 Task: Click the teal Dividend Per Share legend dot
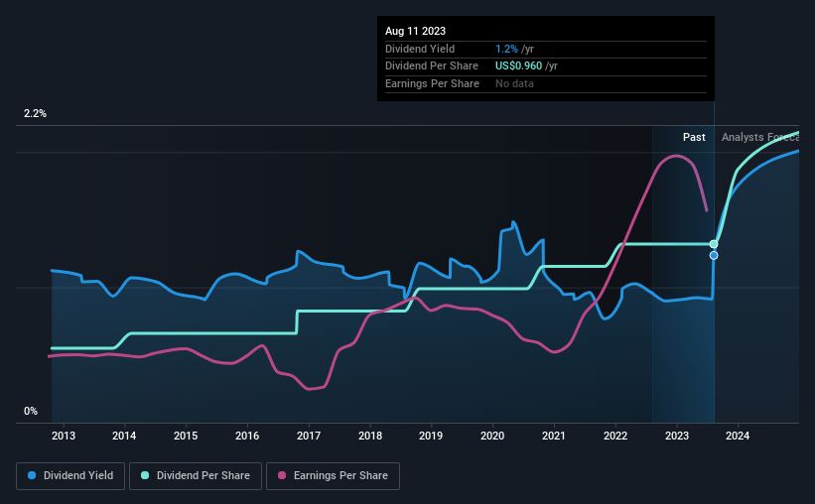(x=145, y=475)
